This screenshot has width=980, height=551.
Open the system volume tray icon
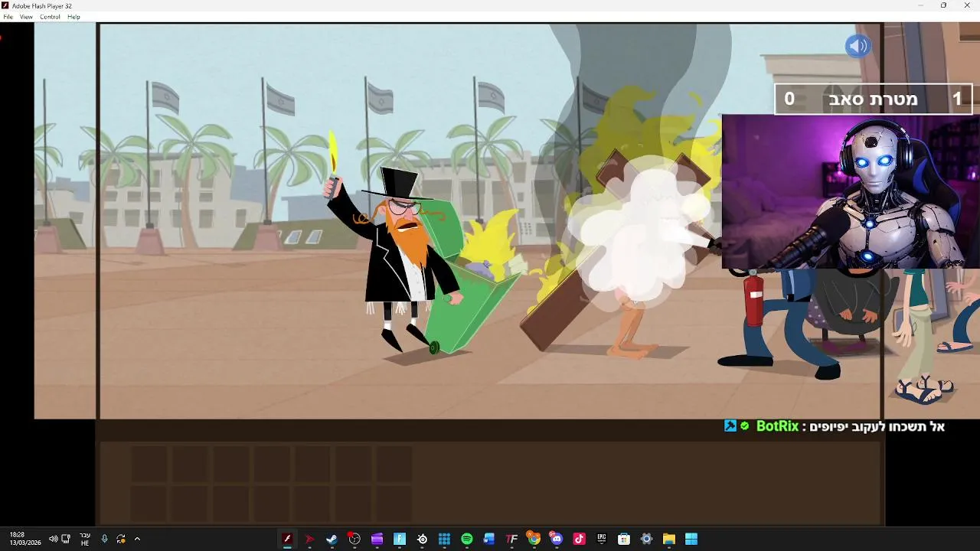coord(53,539)
